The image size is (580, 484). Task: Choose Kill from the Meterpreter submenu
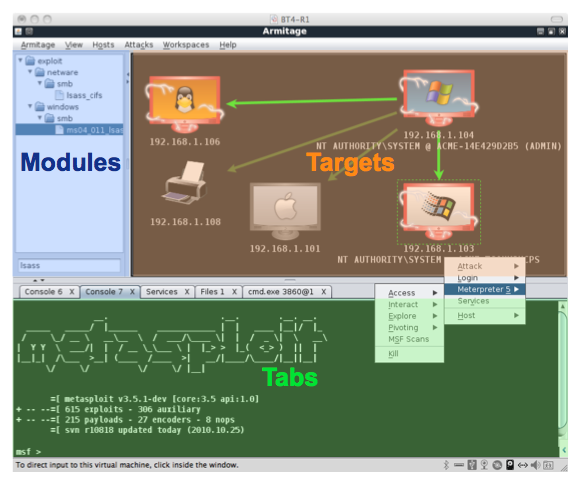(393, 353)
